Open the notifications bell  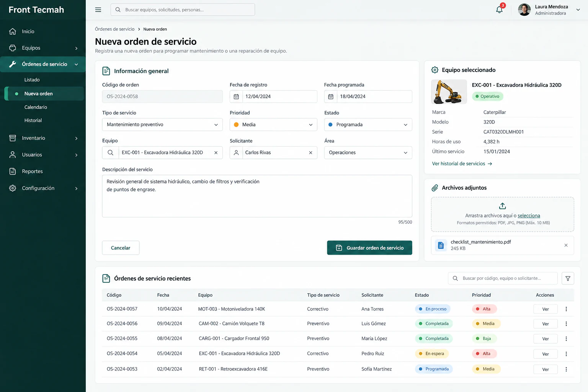(499, 10)
